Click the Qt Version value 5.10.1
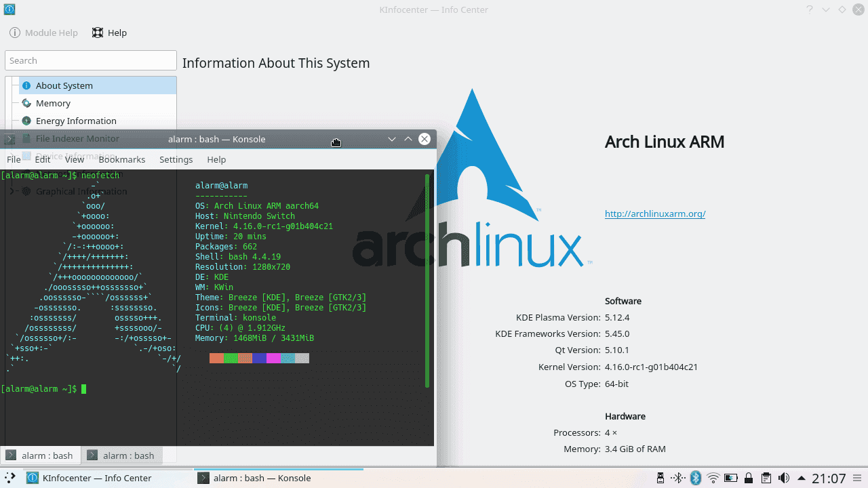This screenshot has height=488, width=868. coord(617,350)
